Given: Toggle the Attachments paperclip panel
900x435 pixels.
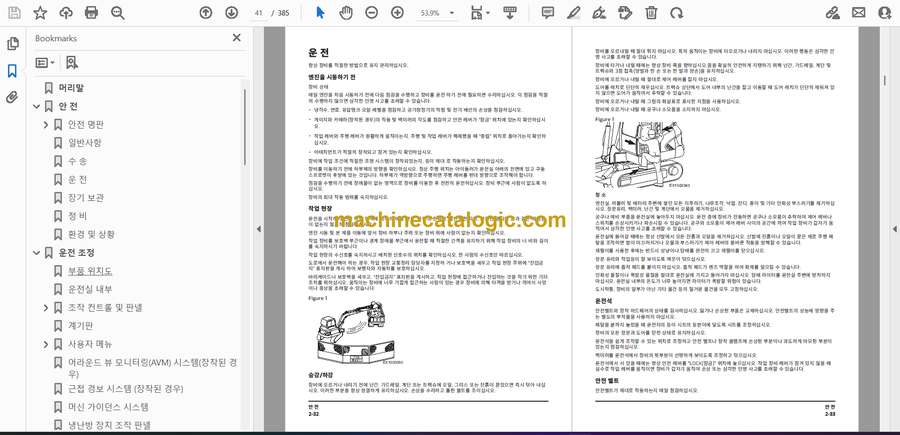Looking at the screenshot, I should click(x=13, y=97).
